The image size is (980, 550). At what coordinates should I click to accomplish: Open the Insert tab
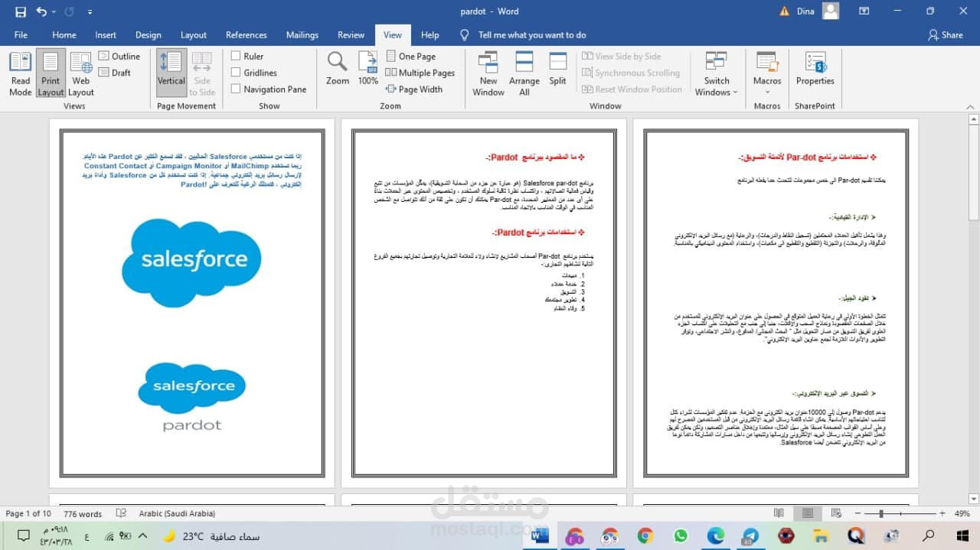[x=106, y=34]
